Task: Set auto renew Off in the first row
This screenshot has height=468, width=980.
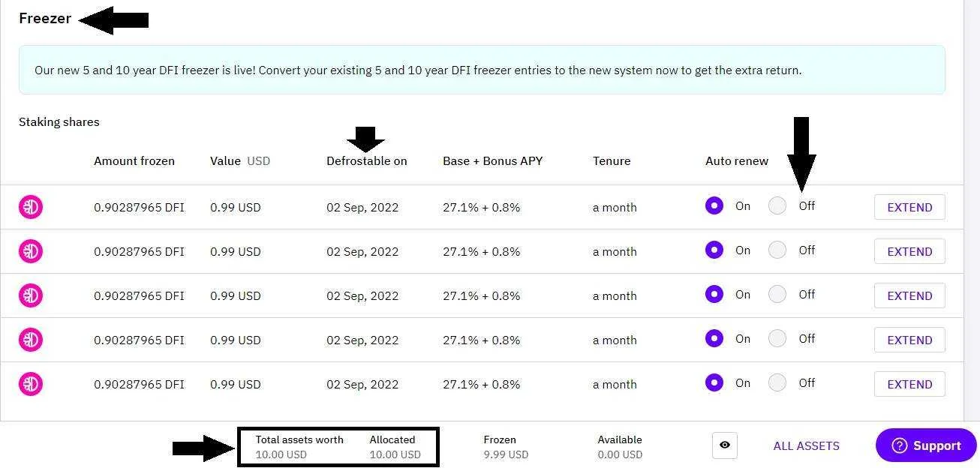Action: [777, 205]
